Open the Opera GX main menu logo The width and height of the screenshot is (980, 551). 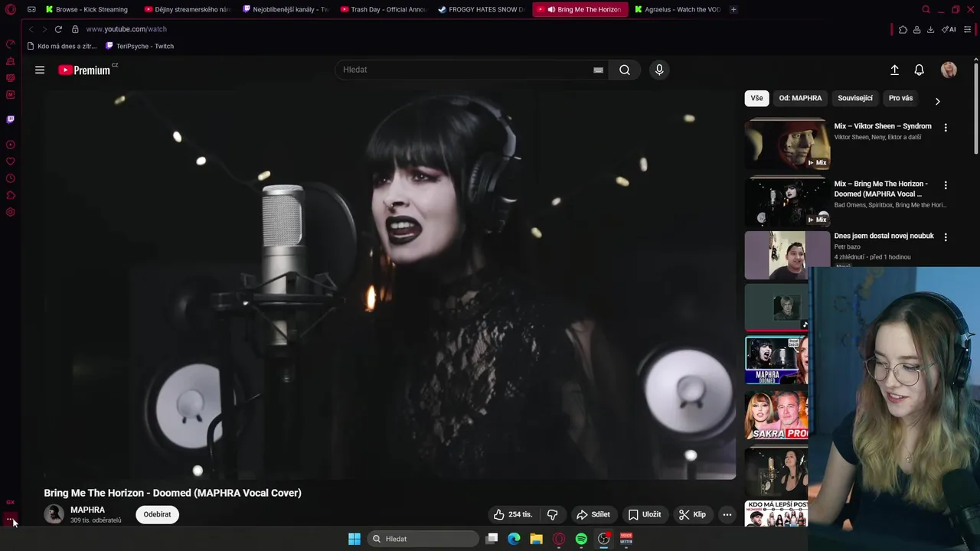tap(11, 10)
